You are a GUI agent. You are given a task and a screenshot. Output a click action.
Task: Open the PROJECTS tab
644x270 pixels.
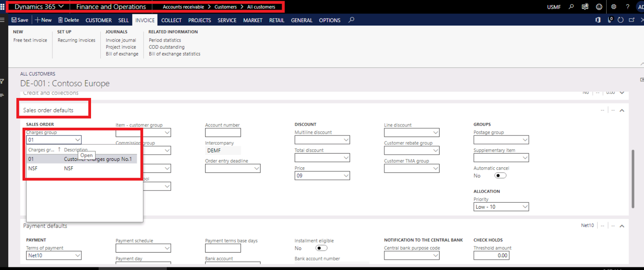(x=200, y=20)
